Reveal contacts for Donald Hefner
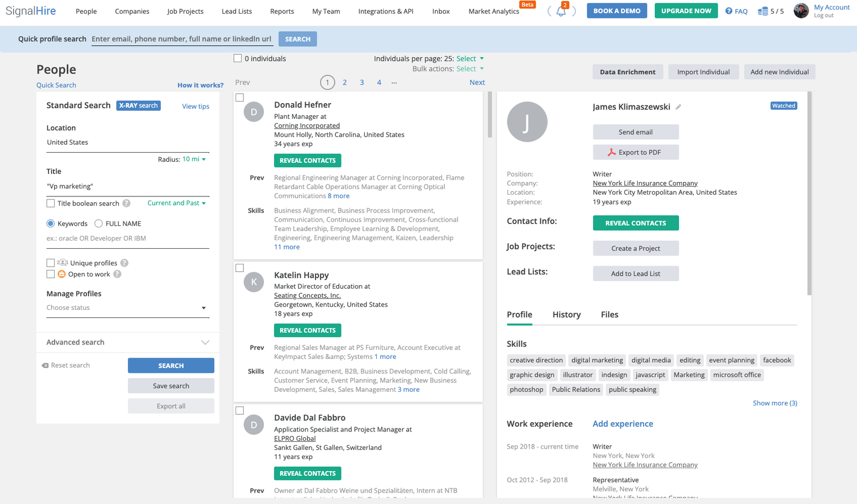This screenshot has width=857, height=504. pyautogui.click(x=308, y=161)
